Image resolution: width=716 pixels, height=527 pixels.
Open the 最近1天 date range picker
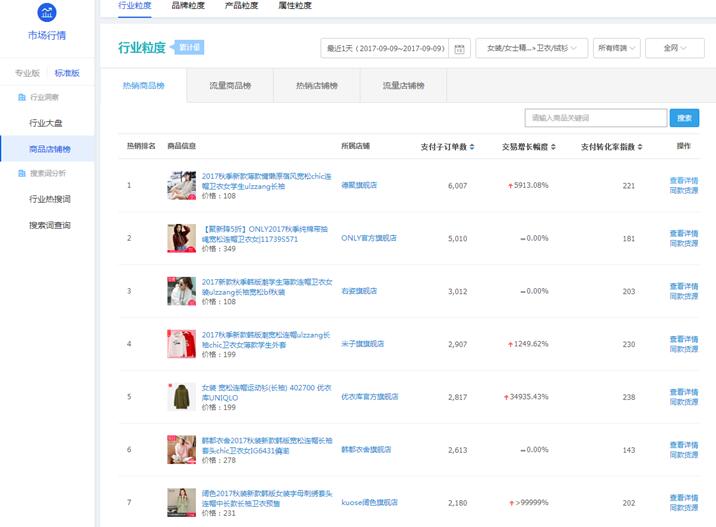tap(385, 48)
